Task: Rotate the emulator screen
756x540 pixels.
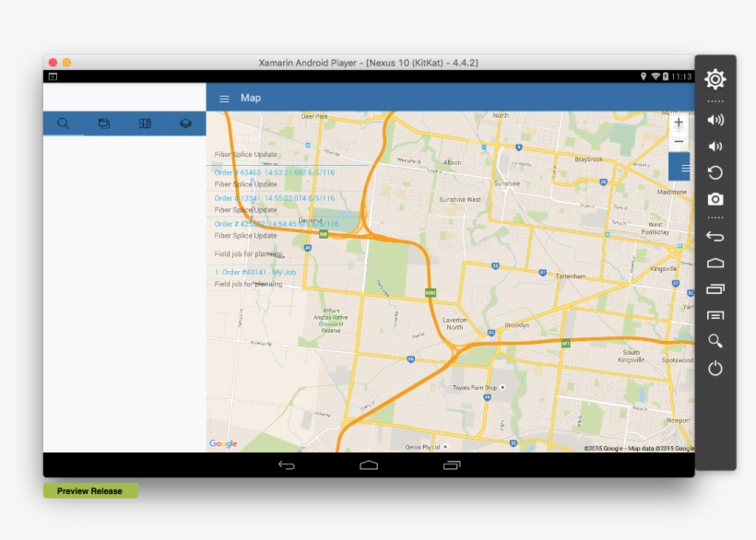Action: [715, 172]
